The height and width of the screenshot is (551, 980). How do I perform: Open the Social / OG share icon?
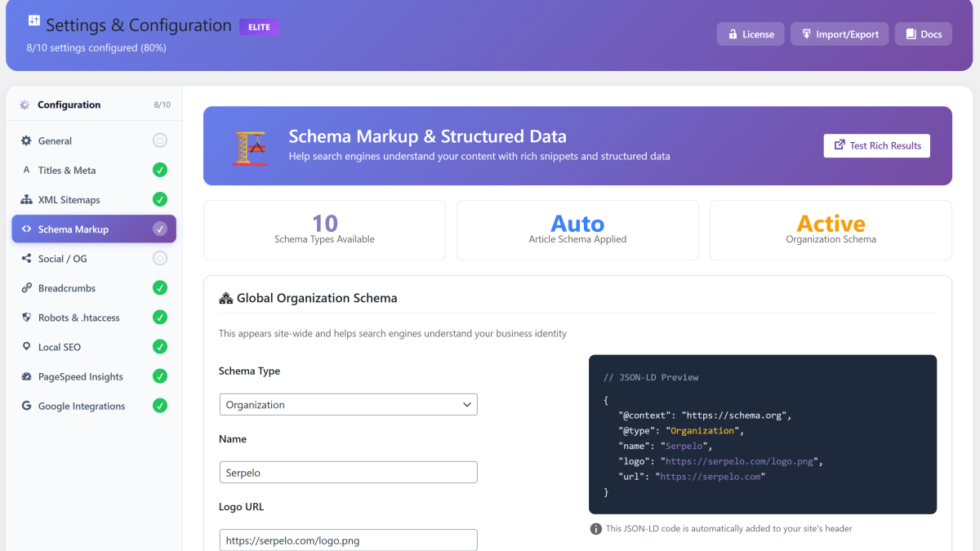[x=24, y=258]
